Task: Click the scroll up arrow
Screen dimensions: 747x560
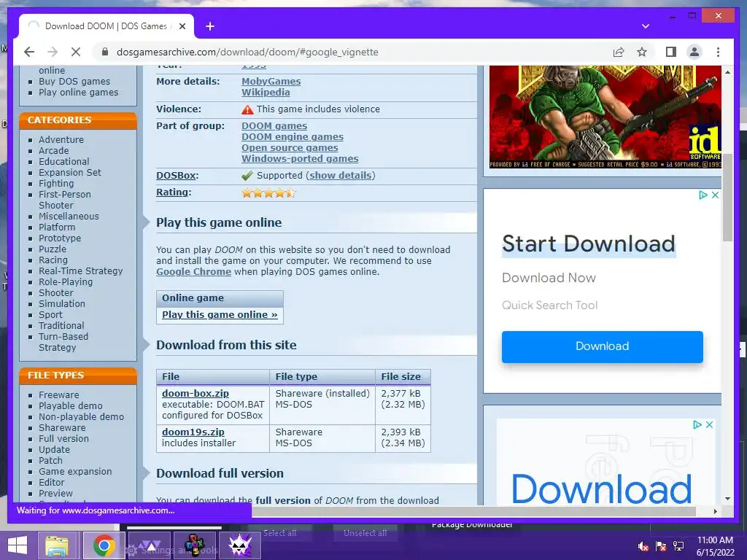Action: click(727, 72)
